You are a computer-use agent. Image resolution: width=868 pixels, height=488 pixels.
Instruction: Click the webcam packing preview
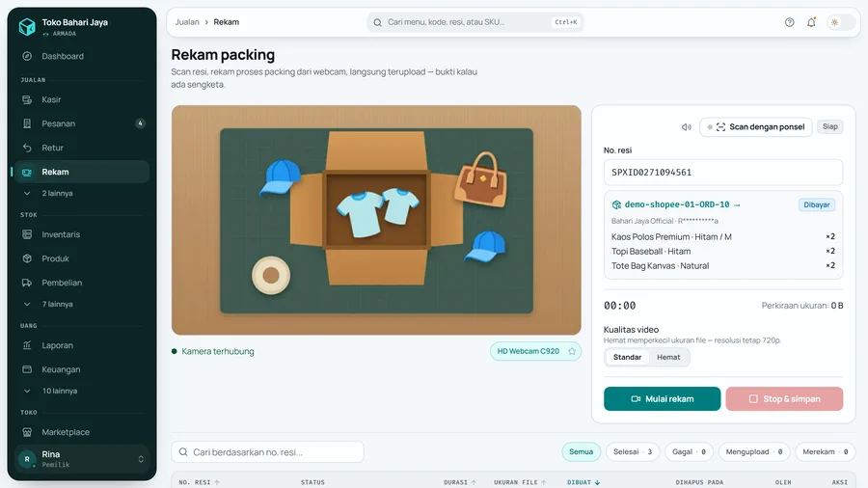pos(376,220)
